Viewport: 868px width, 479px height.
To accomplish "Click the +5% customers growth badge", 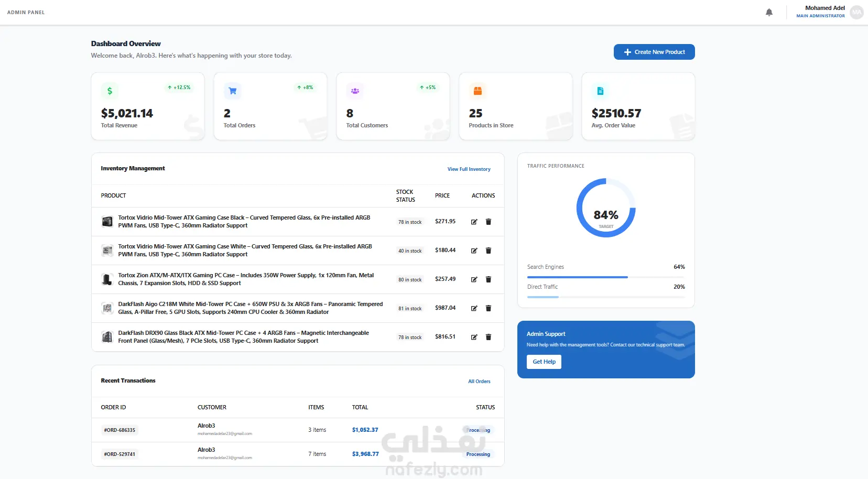I will coord(428,88).
